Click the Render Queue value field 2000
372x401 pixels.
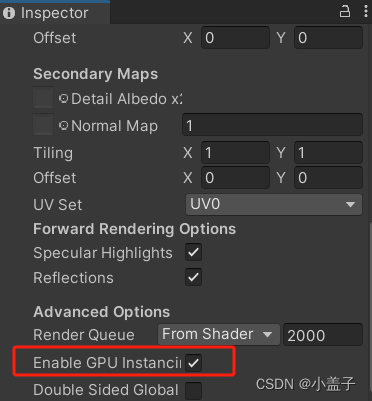[x=323, y=335]
